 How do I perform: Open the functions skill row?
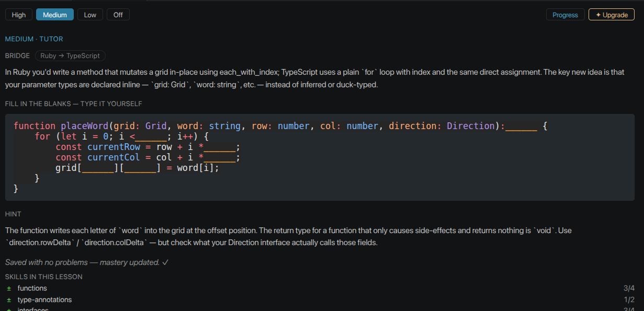[320, 289]
